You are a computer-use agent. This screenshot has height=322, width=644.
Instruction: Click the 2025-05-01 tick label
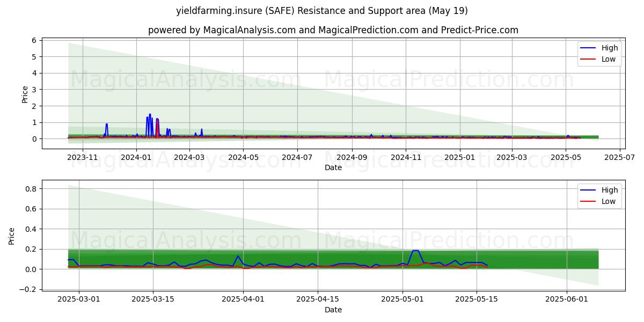click(x=402, y=299)
